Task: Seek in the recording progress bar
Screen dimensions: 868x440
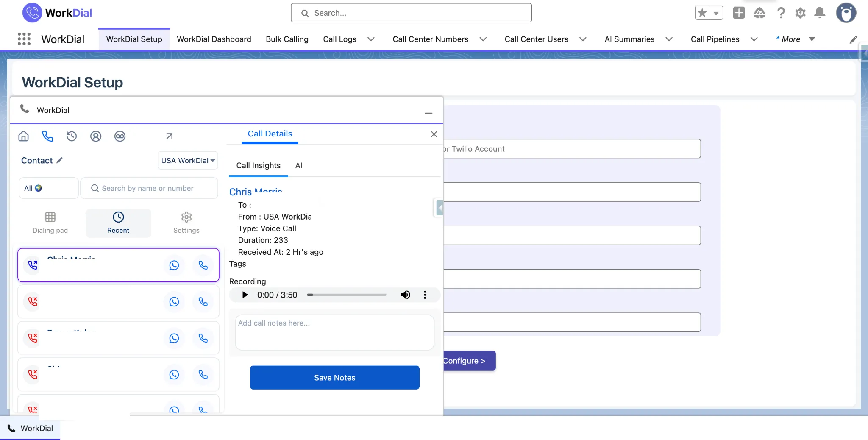Action: [x=347, y=295]
